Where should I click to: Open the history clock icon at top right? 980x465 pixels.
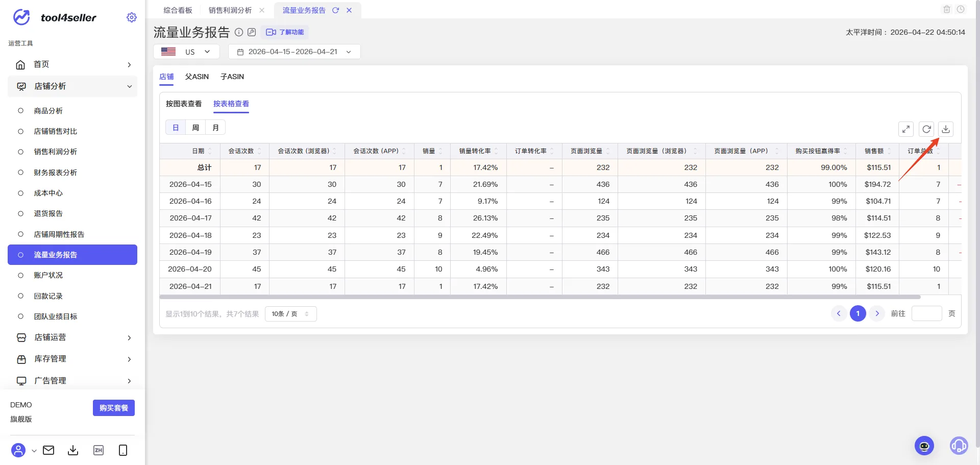pos(961,9)
